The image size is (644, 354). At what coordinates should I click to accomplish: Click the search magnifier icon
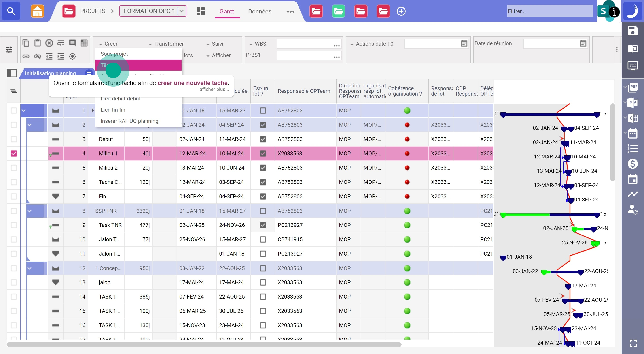pyautogui.click(x=11, y=11)
